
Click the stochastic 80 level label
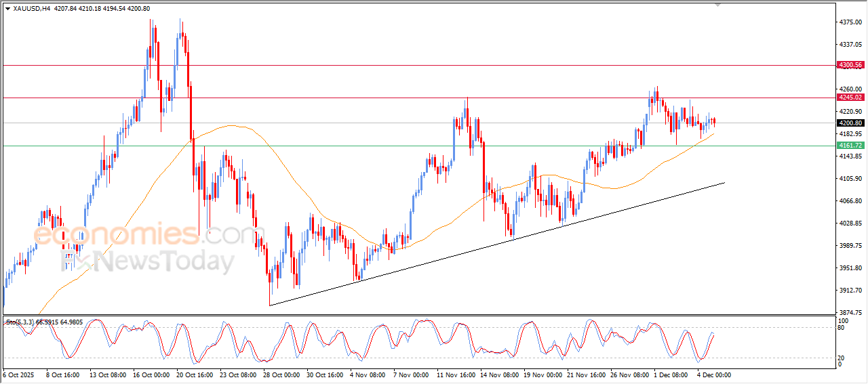[x=843, y=328]
